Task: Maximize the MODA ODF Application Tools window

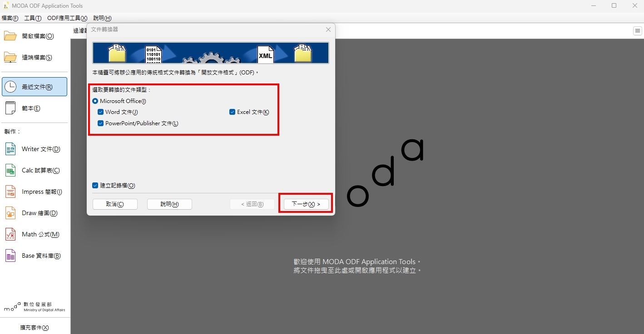Action: pyautogui.click(x=614, y=5)
